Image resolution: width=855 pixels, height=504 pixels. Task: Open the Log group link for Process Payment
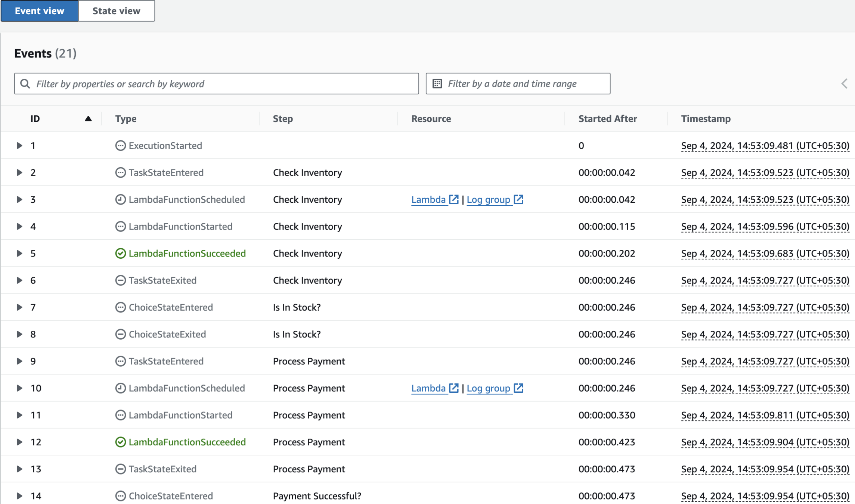point(488,388)
